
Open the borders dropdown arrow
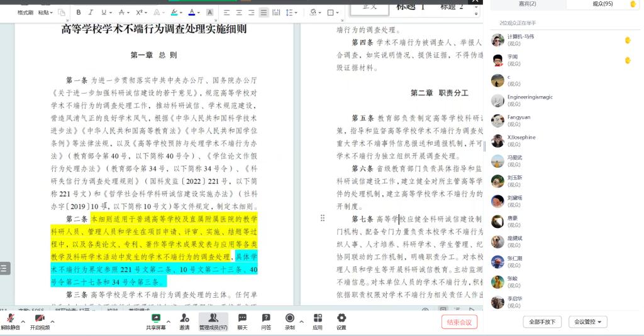[x=338, y=13]
